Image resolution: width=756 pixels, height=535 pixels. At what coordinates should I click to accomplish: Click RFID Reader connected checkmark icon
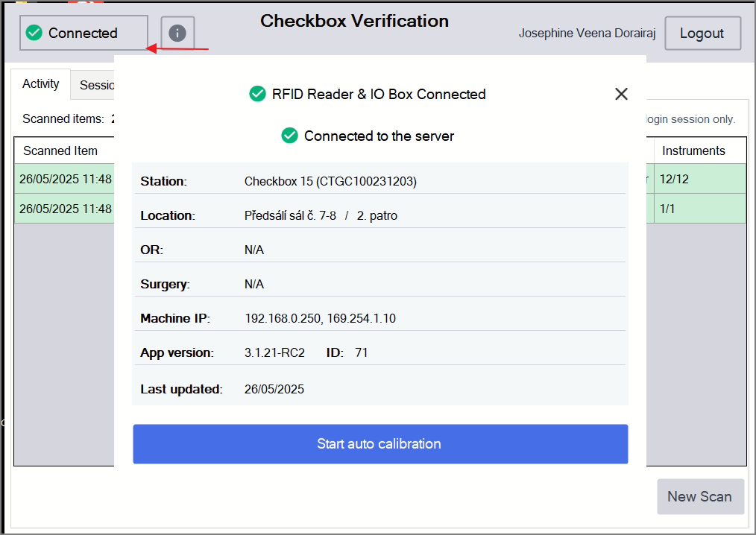pos(257,94)
